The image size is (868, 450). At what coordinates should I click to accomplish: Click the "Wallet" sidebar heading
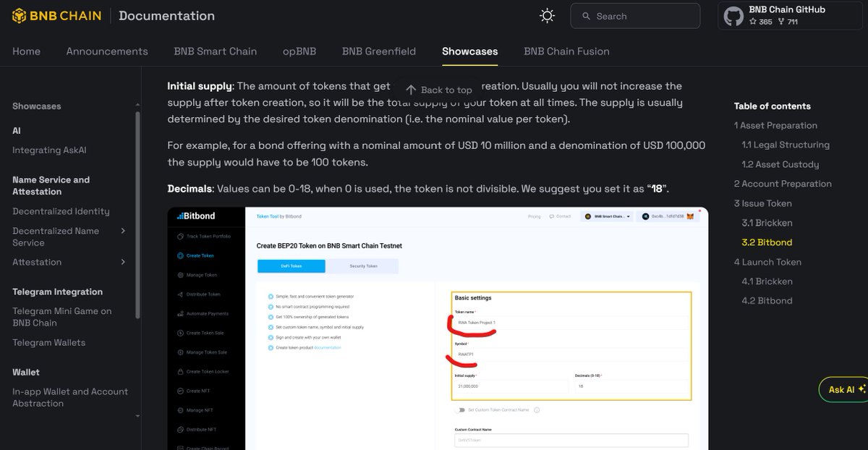(26, 372)
